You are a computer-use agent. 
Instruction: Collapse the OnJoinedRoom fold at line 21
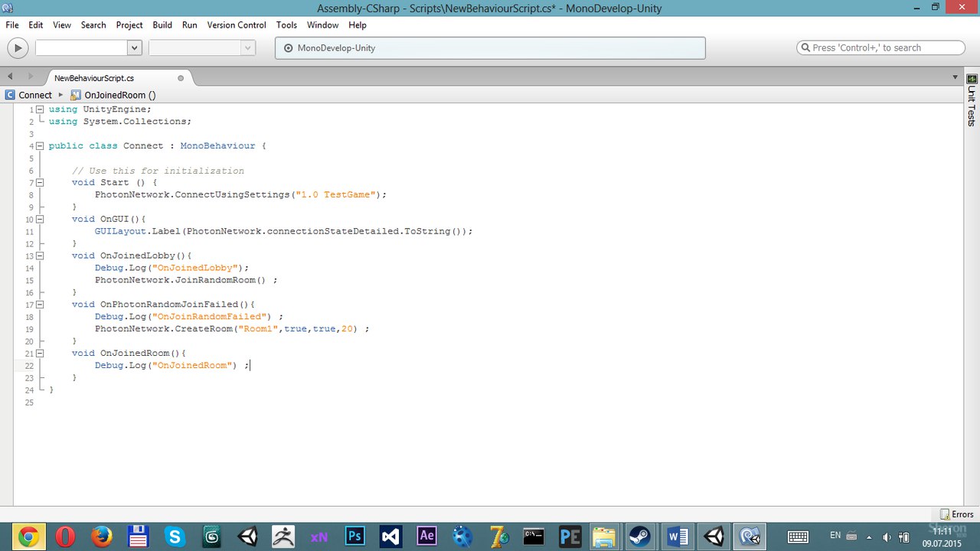click(40, 354)
